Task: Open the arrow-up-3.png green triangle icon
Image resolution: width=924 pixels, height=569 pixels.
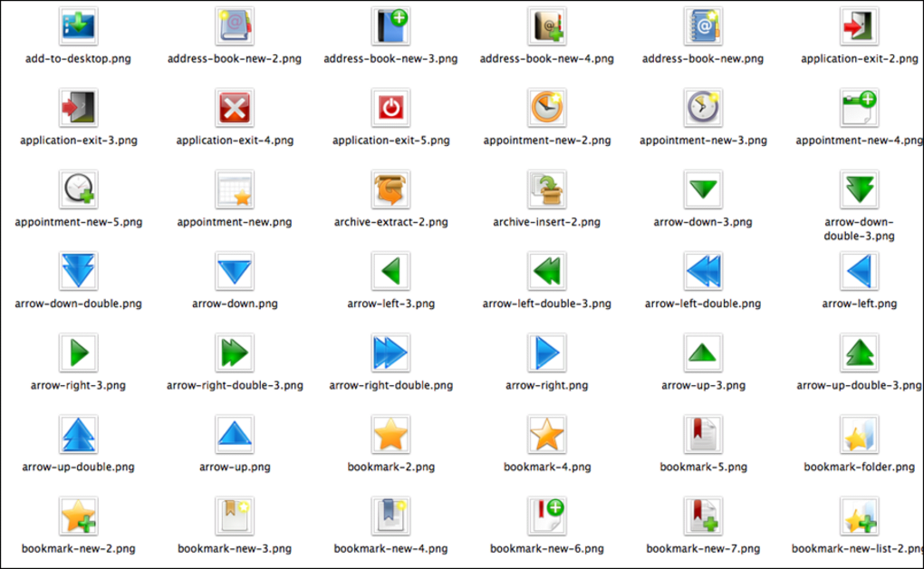Action: 703,352
